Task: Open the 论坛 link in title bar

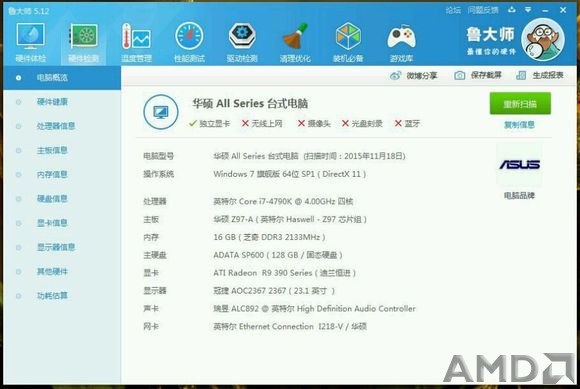Action: click(x=453, y=10)
